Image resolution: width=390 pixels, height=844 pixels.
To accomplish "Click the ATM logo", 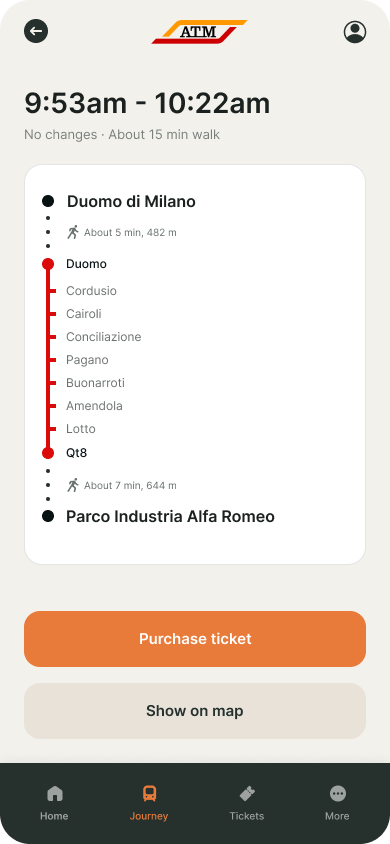I will (x=199, y=32).
